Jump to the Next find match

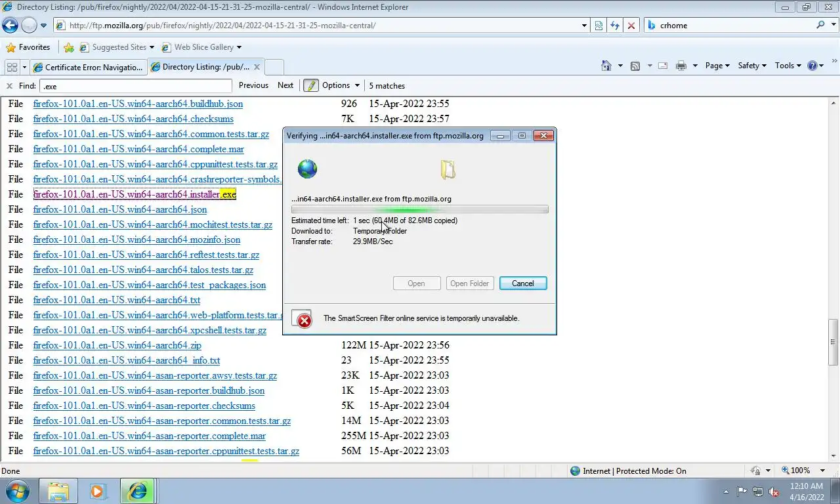pyautogui.click(x=285, y=85)
